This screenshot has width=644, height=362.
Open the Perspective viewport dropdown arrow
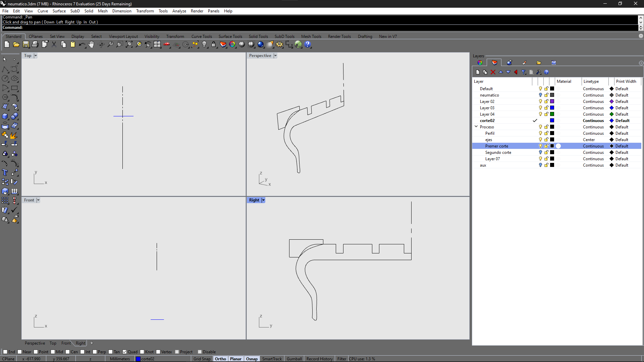point(275,56)
